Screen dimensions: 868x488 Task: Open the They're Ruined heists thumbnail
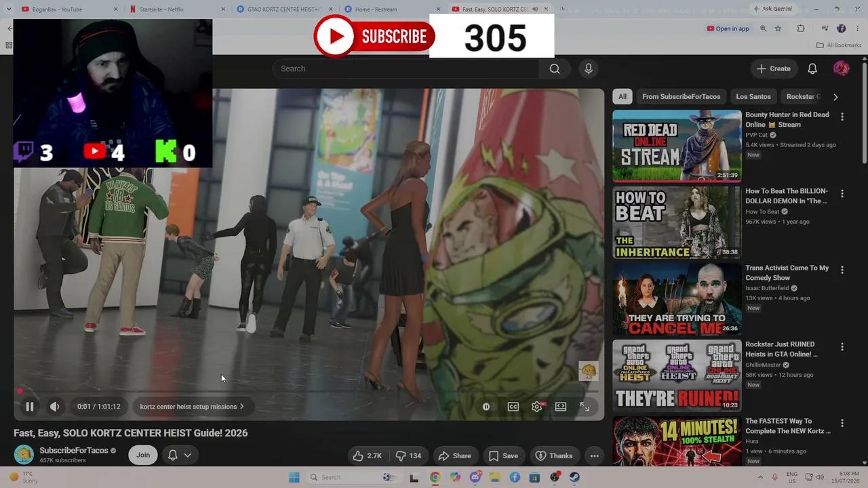coord(677,375)
